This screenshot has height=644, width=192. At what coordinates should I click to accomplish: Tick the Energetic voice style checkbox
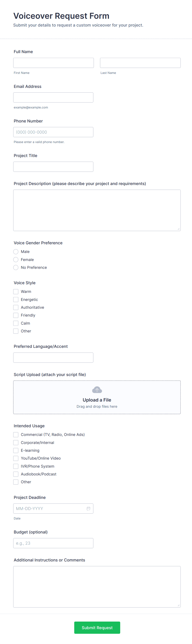click(16, 299)
